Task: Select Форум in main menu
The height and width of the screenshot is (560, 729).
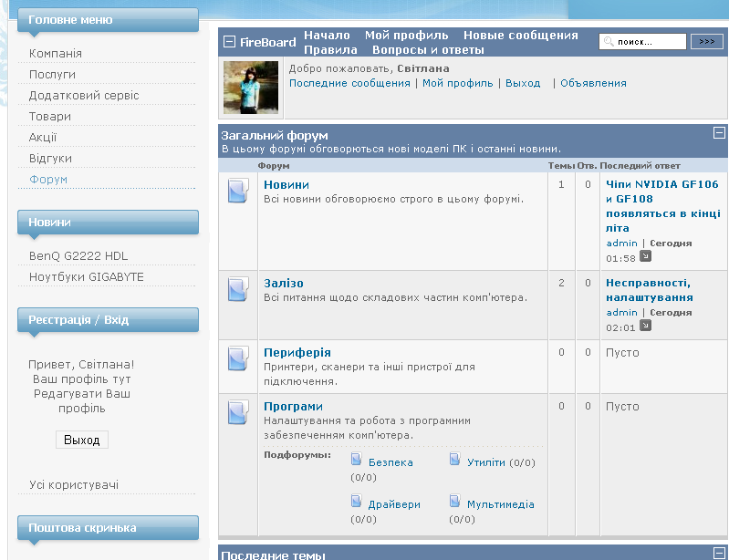Action: click(x=48, y=180)
